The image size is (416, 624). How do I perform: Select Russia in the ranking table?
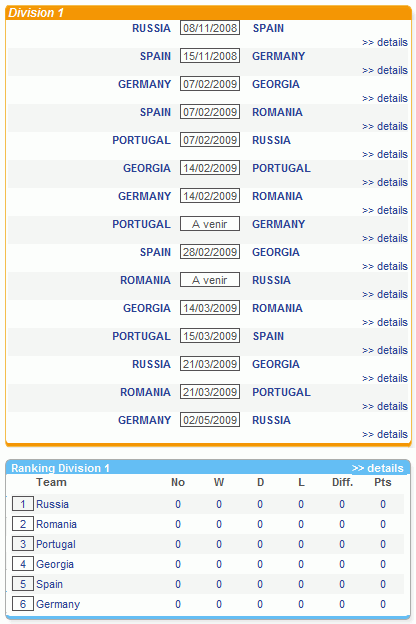[x=53, y=504]
